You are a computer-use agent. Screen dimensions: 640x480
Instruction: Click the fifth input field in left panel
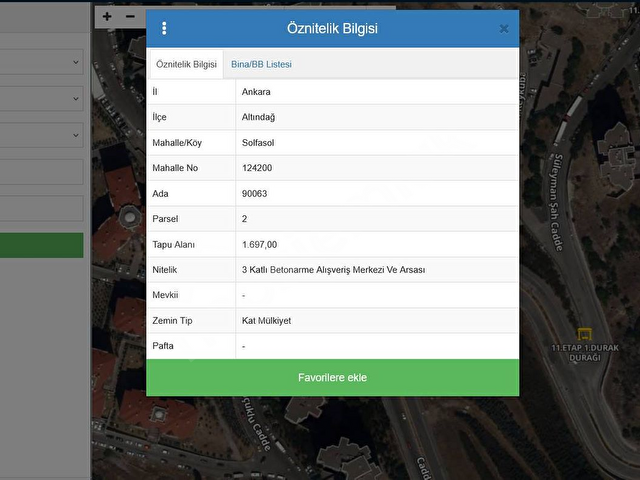pos(41,208)
